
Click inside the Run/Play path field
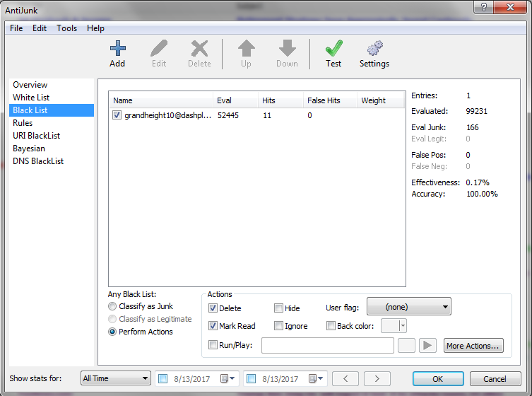click(x=327, y=345)
